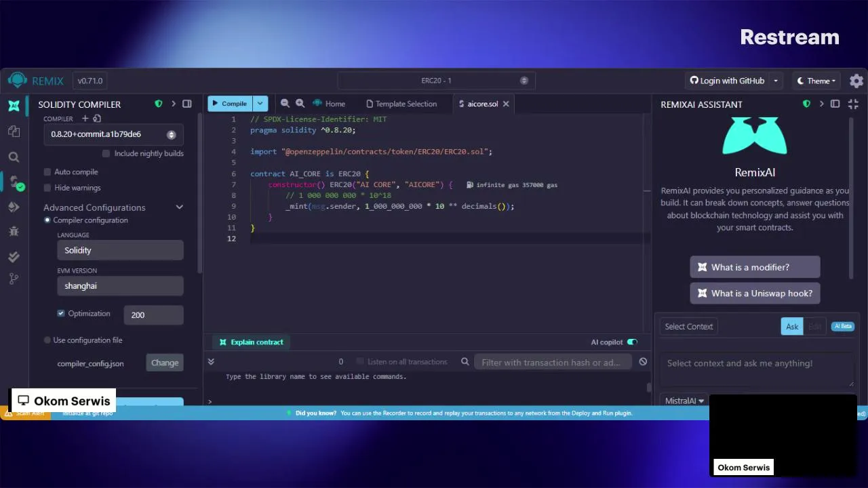Uncheck the Optimization checkbox
This screenshot has height=488, width=868.
[x=61, y=313]
